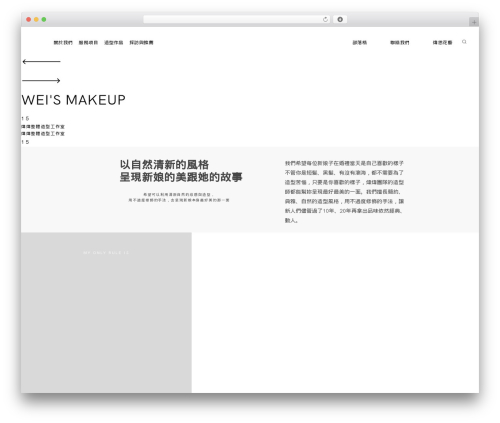Click the paragraph starting 我們希望每位新娘子
This screenshot has width=500, height=423.
point(344,192)
